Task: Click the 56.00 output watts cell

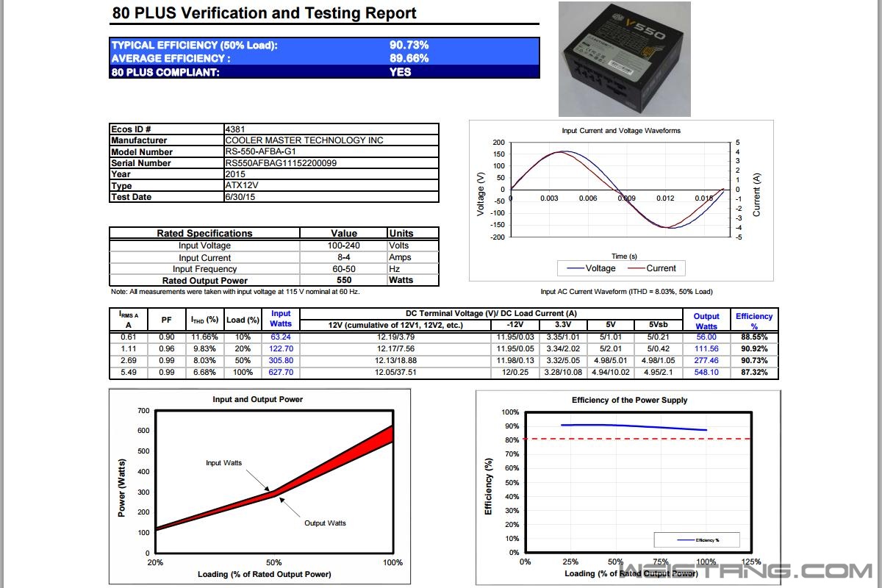Action: pos(706,337)
